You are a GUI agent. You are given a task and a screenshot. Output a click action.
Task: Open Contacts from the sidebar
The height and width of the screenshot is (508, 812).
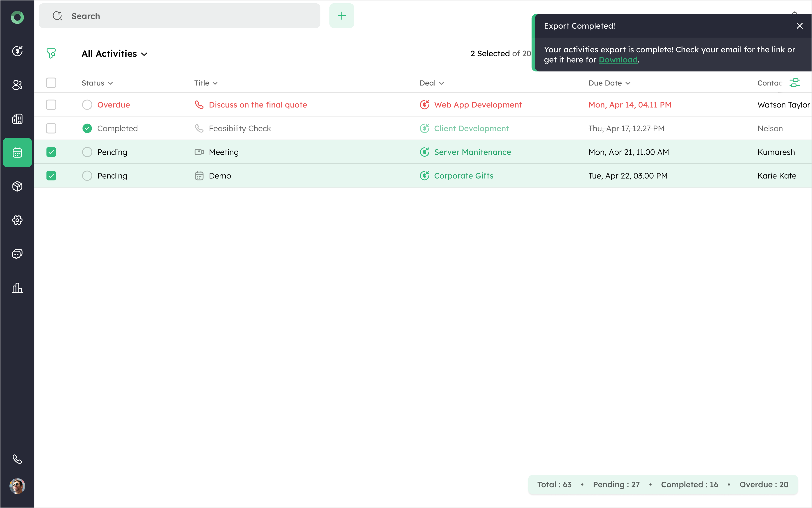17,85
